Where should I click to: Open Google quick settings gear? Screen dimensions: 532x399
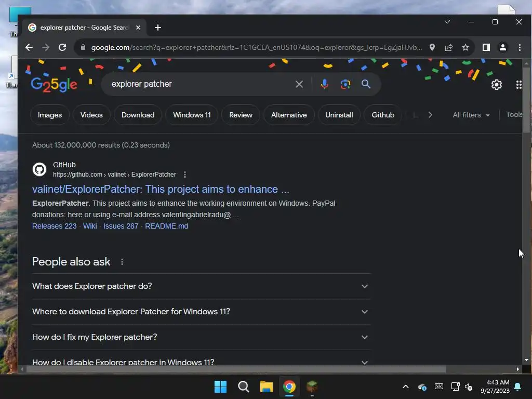pyautogui.click(x=496, y=85)
